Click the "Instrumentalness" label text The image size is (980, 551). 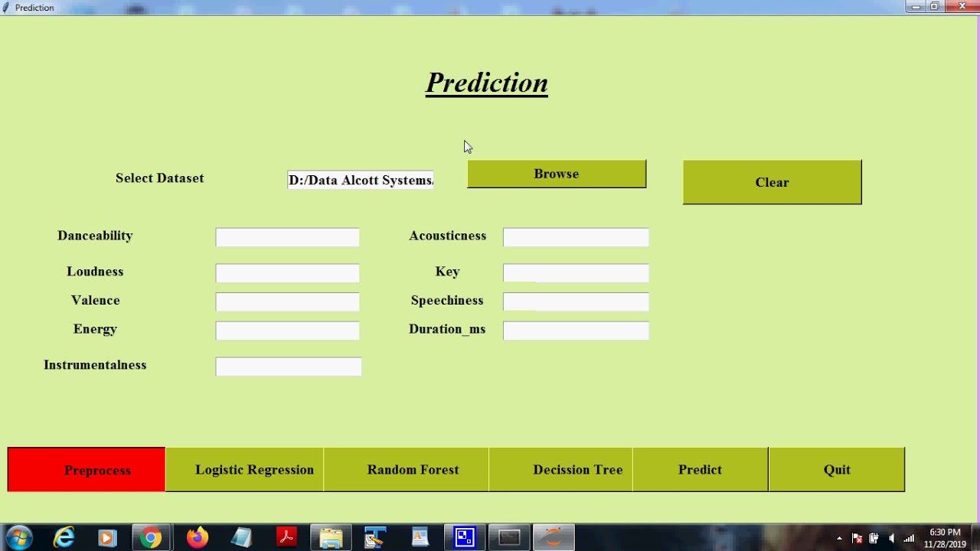[95, 365]
